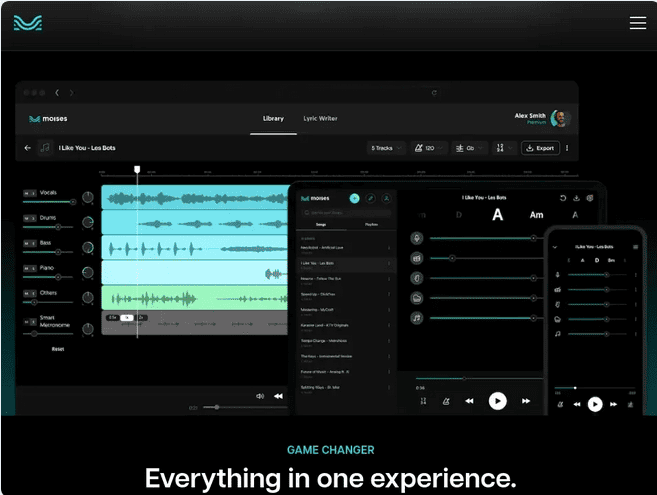
Task: Open the Alex Smith profile avatar
Action: click(x=560, y=119)
